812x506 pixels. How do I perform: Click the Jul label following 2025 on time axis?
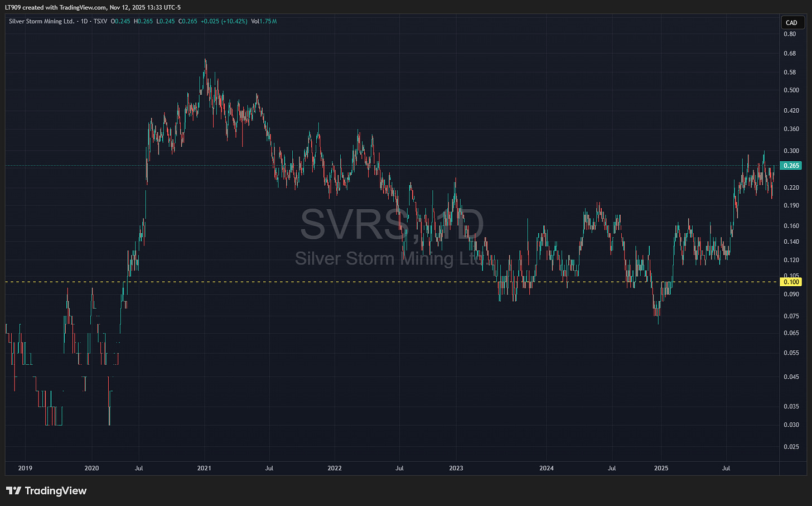(x=726, y=468)
